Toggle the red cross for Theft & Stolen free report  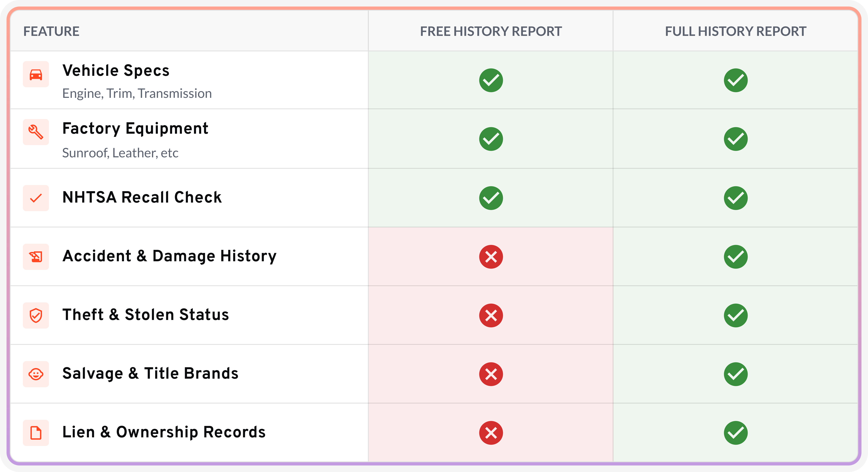coord(491,315)
